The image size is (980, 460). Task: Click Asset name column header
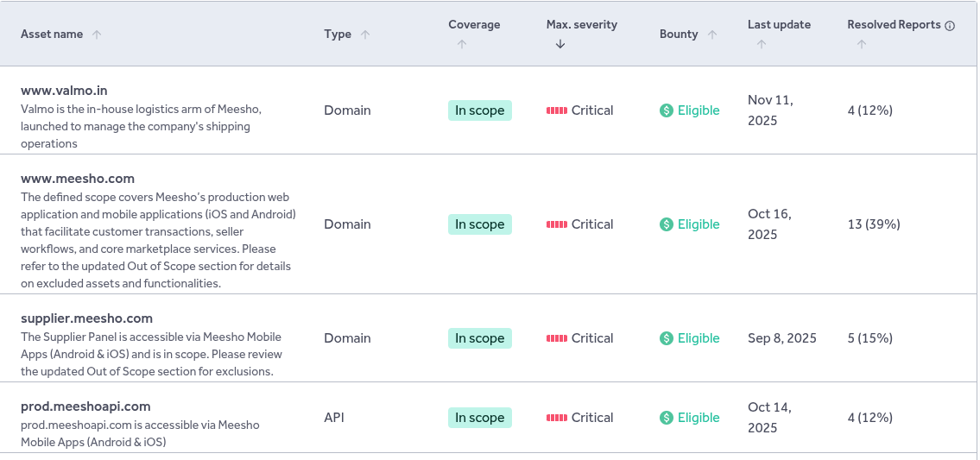(x=52, y=35)
